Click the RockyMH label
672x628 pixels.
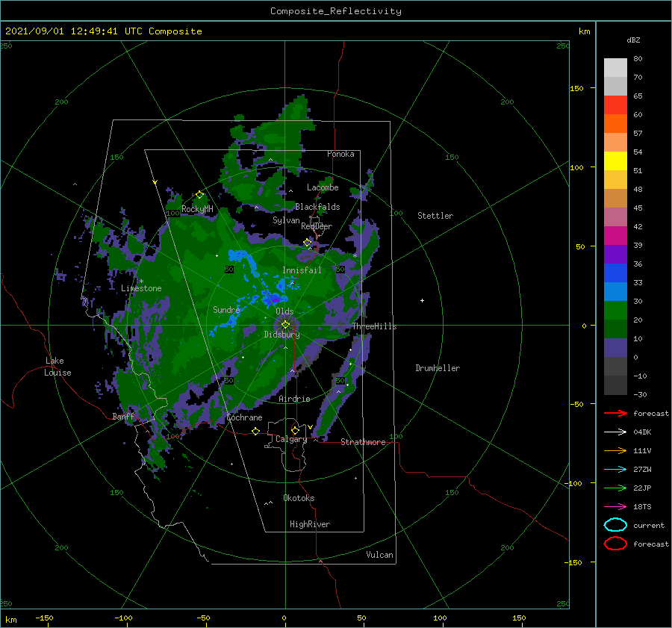pos(197,209)
